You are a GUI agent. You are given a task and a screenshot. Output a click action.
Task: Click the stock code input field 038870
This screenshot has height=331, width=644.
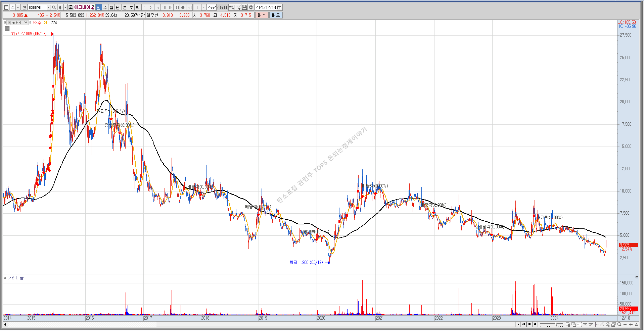[37, 7]
